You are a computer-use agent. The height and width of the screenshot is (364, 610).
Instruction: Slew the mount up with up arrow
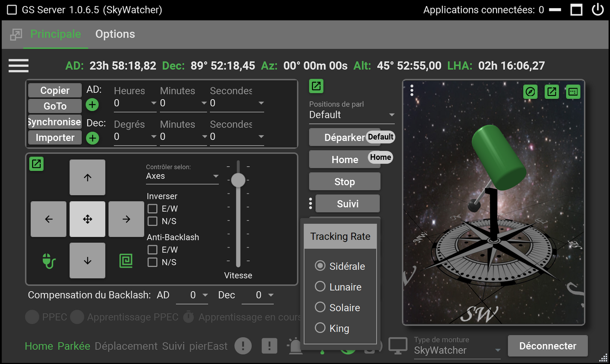(87, 177)
